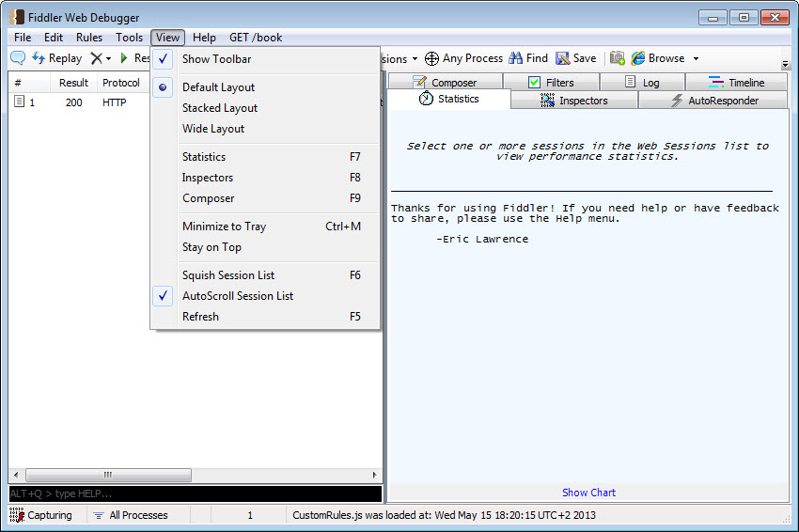
Task: Click the Inspectors tab icon
Action: [547, 101]
